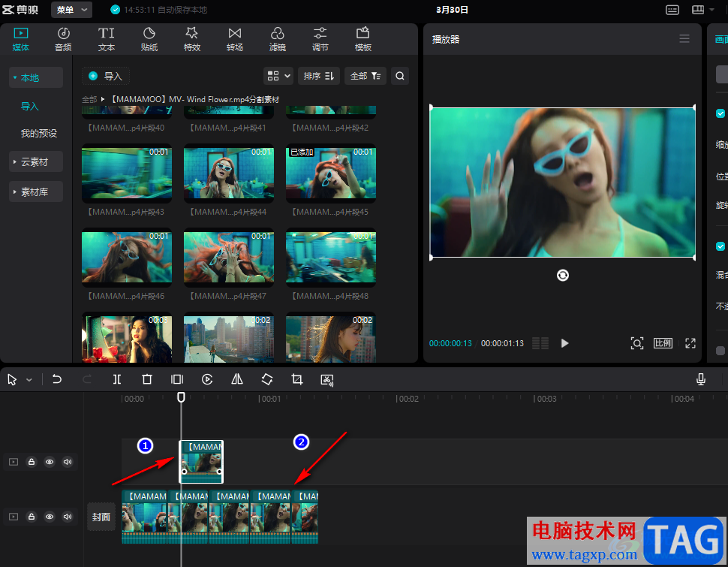Click the rotate handle below the preview
Viewport: 728px width, 567px height.
coord(563,276)
